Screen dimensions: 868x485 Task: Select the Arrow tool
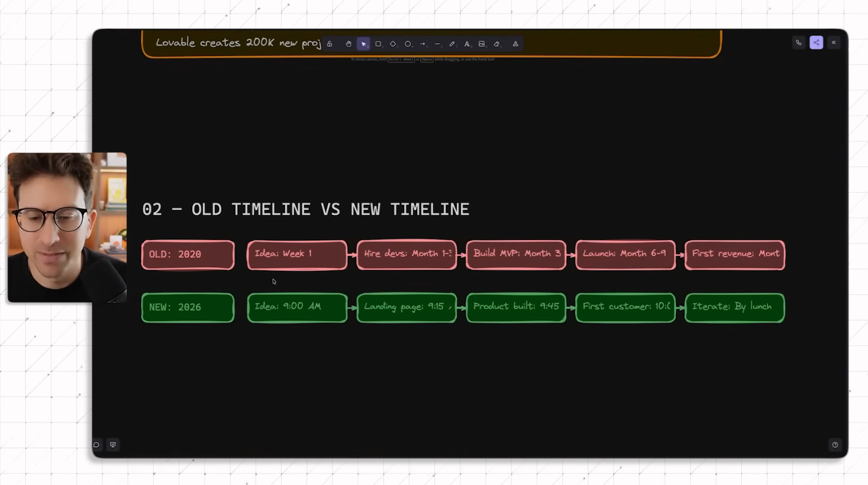(423, 44)
